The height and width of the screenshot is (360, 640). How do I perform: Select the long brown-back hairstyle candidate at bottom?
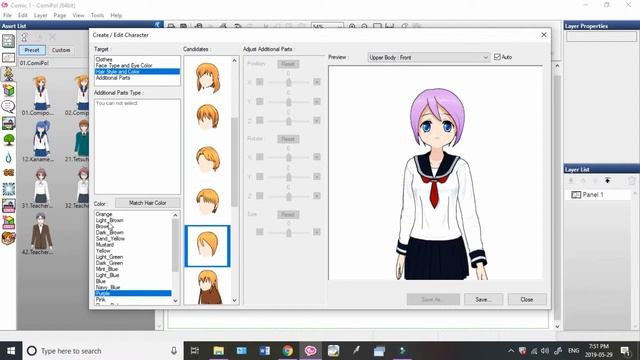[x=208, y=287]
